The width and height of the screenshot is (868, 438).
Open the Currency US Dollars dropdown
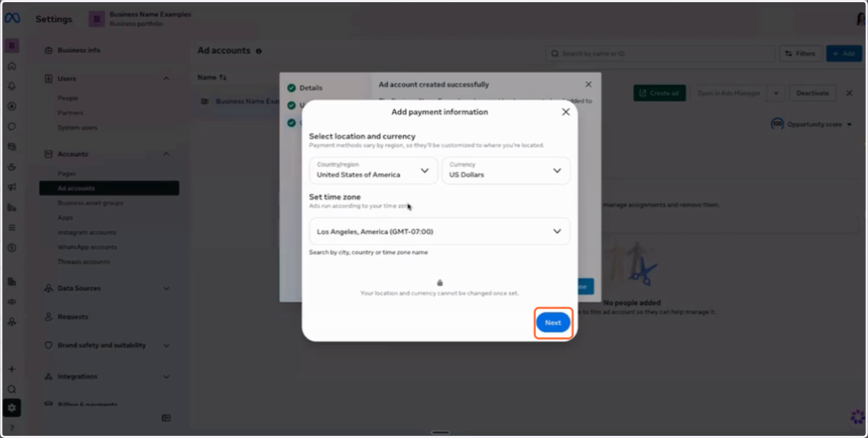click(x=506, y=171)
